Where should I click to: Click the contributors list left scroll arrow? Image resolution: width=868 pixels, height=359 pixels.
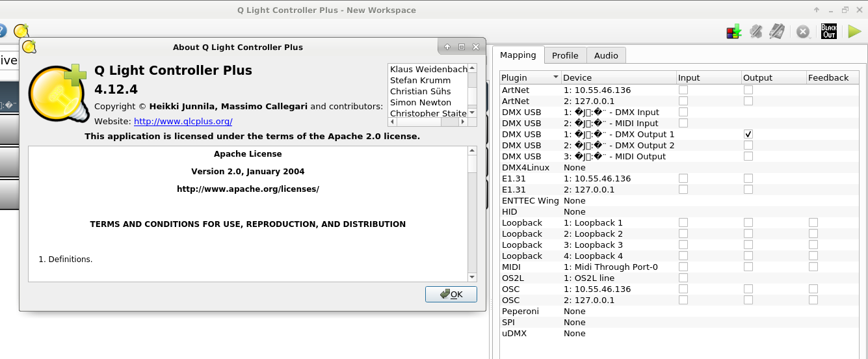click(392, 122)
